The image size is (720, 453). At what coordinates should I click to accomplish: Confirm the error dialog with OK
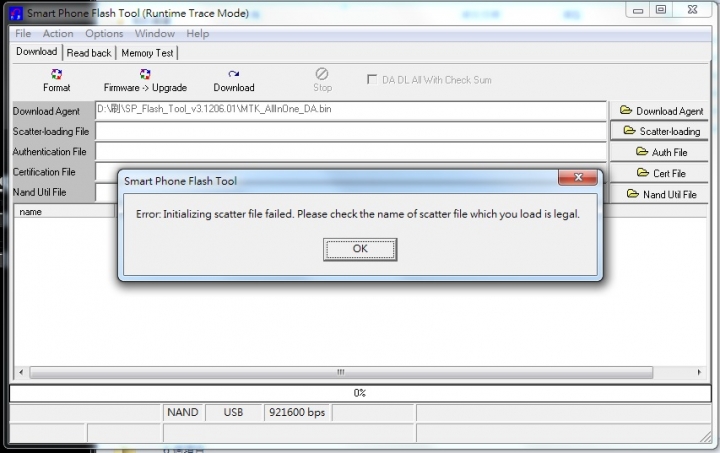(360, 249)
